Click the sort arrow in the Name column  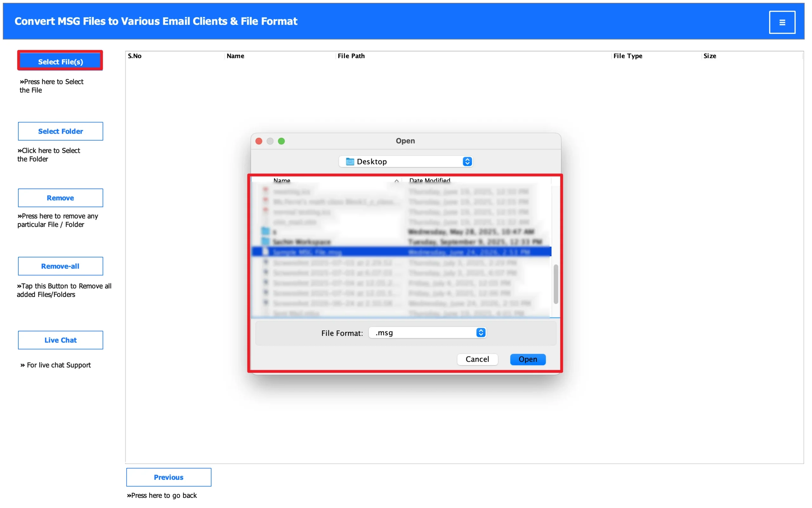(396, 181)
